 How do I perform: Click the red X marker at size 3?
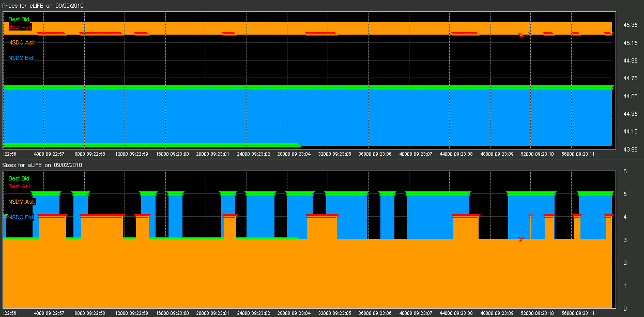tap(521, 239)
